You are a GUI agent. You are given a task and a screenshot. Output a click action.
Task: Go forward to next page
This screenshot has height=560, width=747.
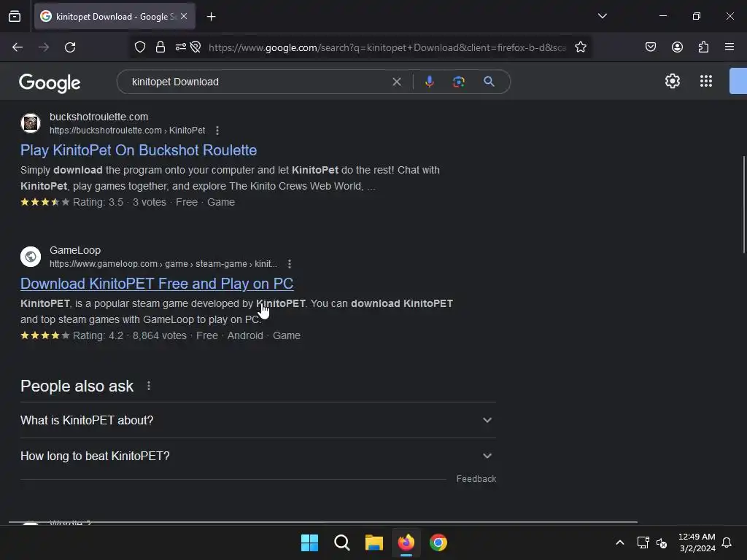click(44, 47)
